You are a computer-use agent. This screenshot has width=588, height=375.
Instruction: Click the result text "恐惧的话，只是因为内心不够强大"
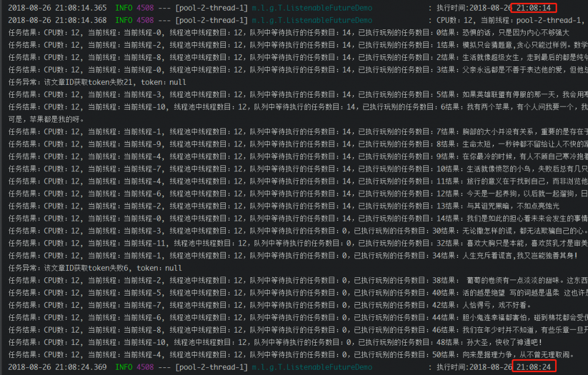tap(516, 32)
